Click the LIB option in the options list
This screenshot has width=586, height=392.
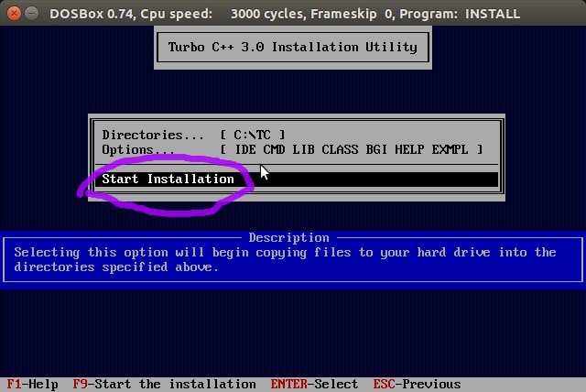click(303, 149)
